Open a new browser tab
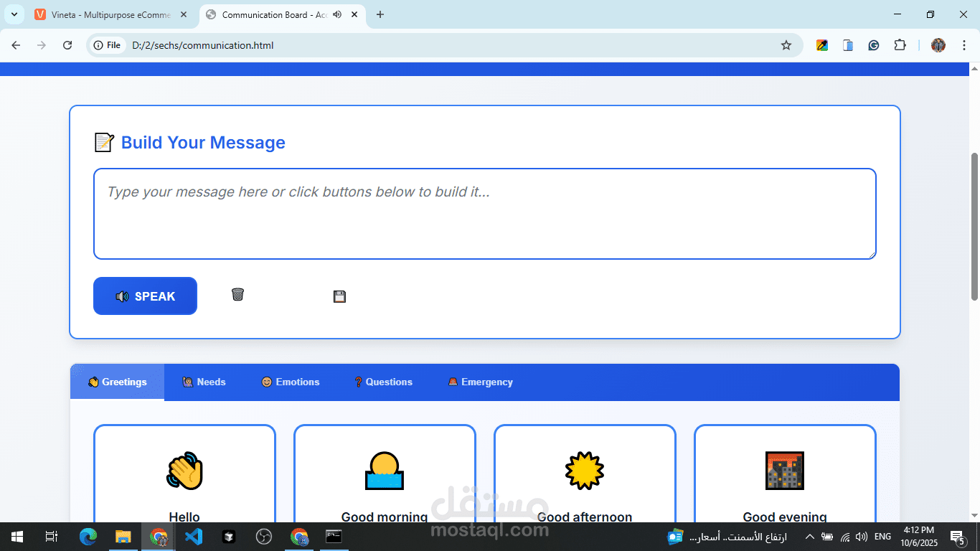 (x=380, y=14)
